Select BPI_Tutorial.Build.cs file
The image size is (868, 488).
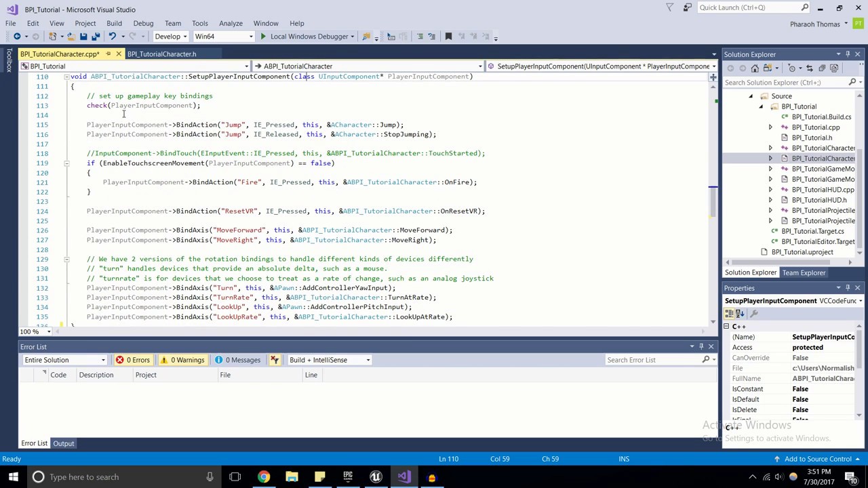[x=821, y=117]
